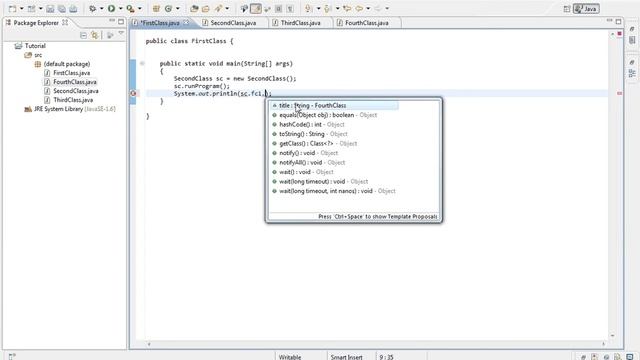
Task: Close the FirstClass.java editor tab
Action: click(186, 23)
